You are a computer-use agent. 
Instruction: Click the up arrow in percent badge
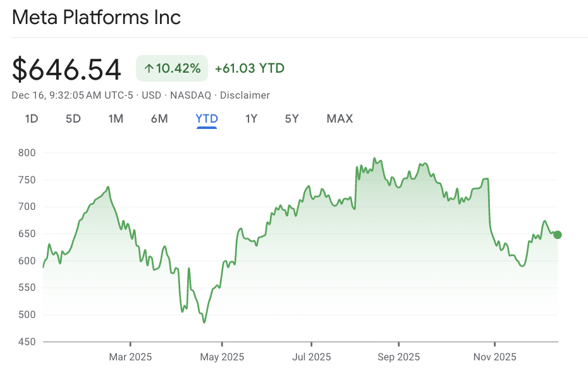(x=149, y=68)
